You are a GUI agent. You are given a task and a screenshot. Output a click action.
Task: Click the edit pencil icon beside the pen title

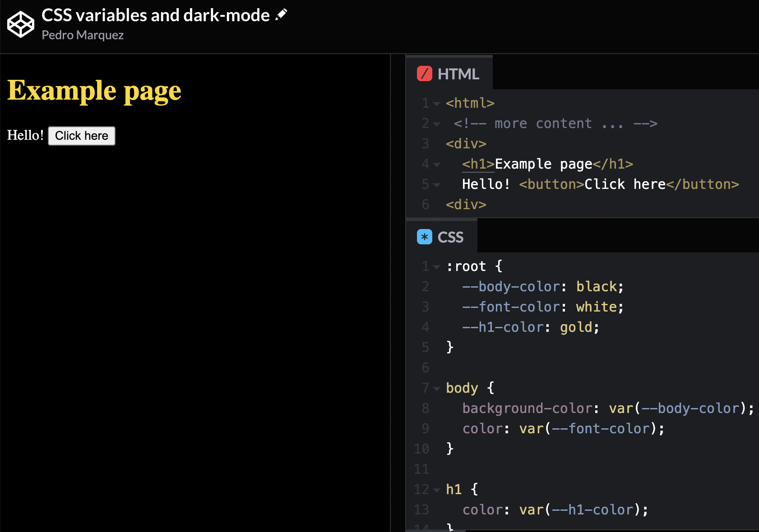coord(281,14)
